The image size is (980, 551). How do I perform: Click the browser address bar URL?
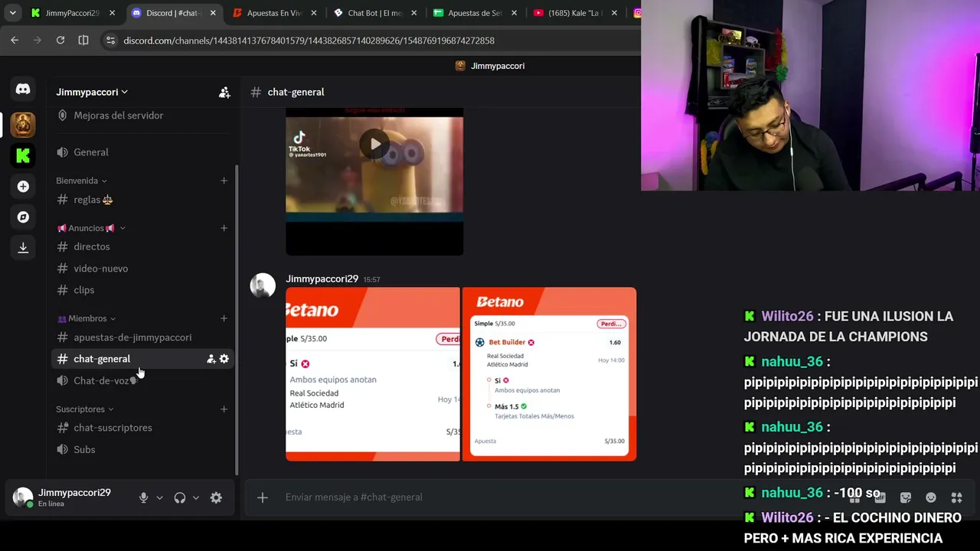pos(309,41)
